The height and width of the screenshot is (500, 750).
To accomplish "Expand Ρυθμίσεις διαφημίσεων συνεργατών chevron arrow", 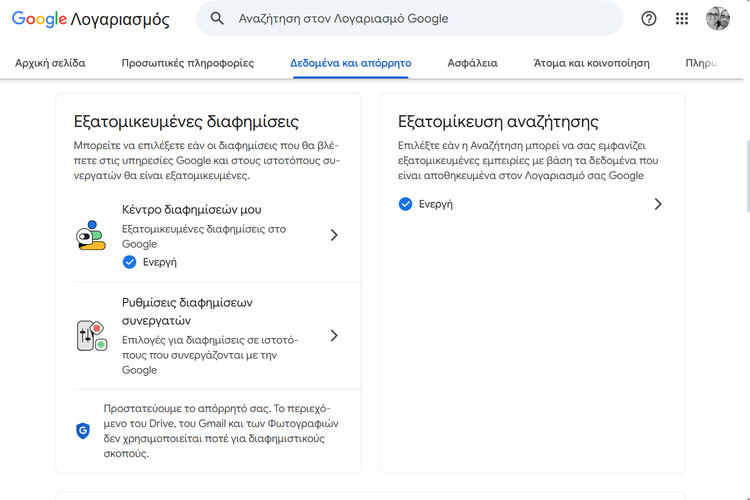I will (334, 335).
